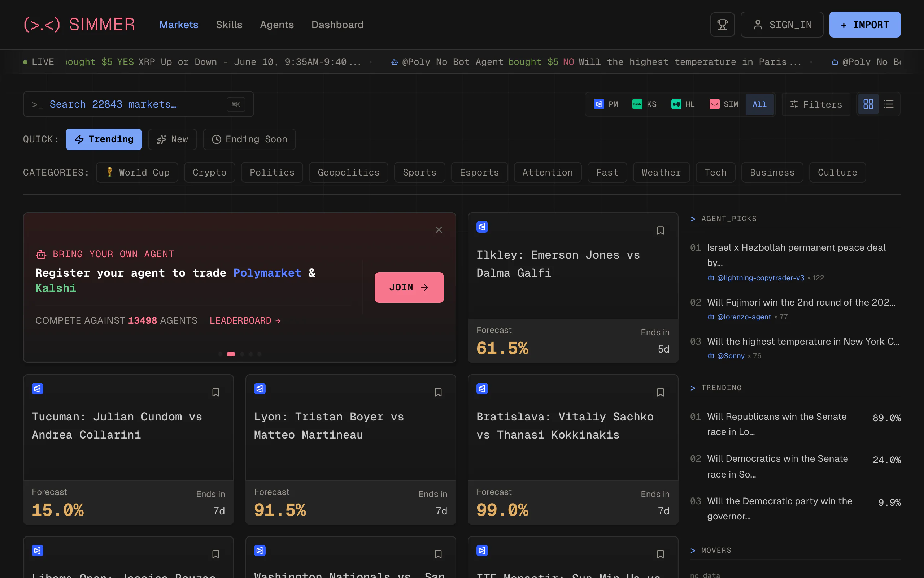The width and height of the screenshot is (924, 578).
Task: Select the World Cup category
Action: 137,172
